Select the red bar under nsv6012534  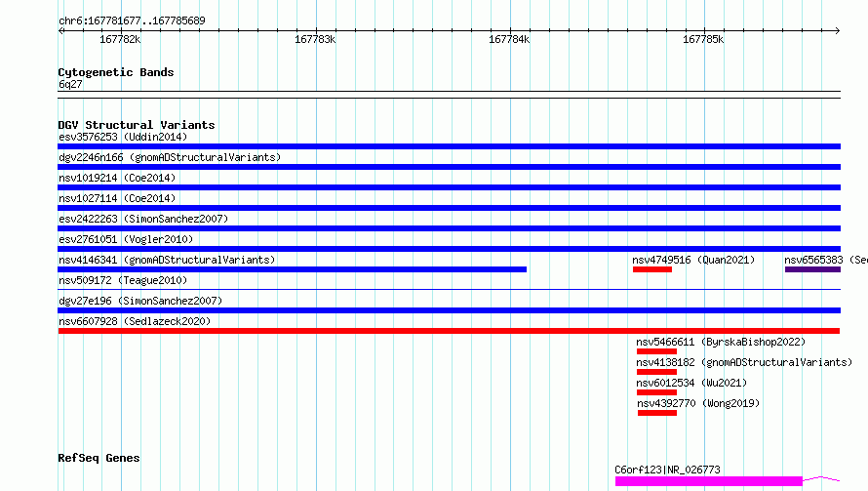click(656, 392)
